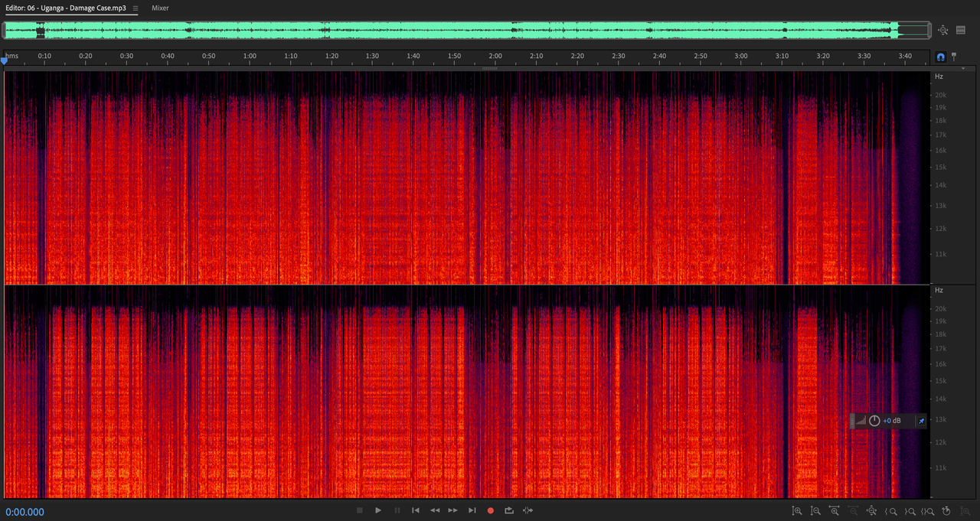
Task: Click right handle of overview navigator
Action: point(929,31)
